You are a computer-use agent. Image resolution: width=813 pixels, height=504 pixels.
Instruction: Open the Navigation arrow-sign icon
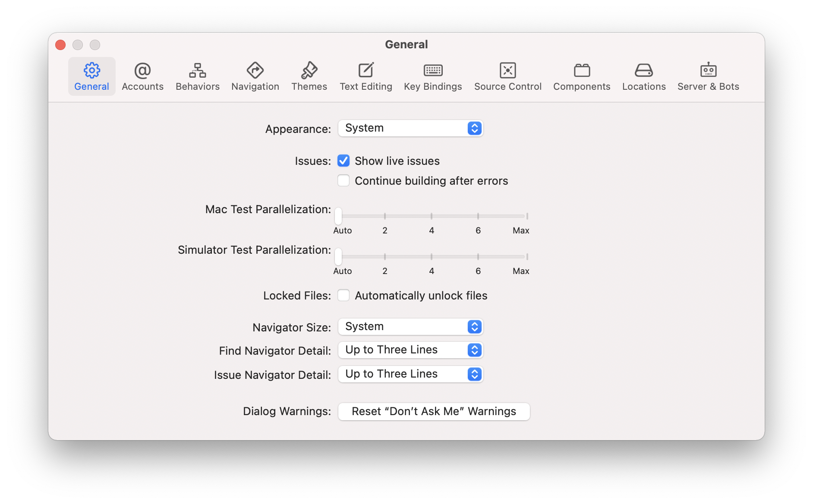[255, 70]
